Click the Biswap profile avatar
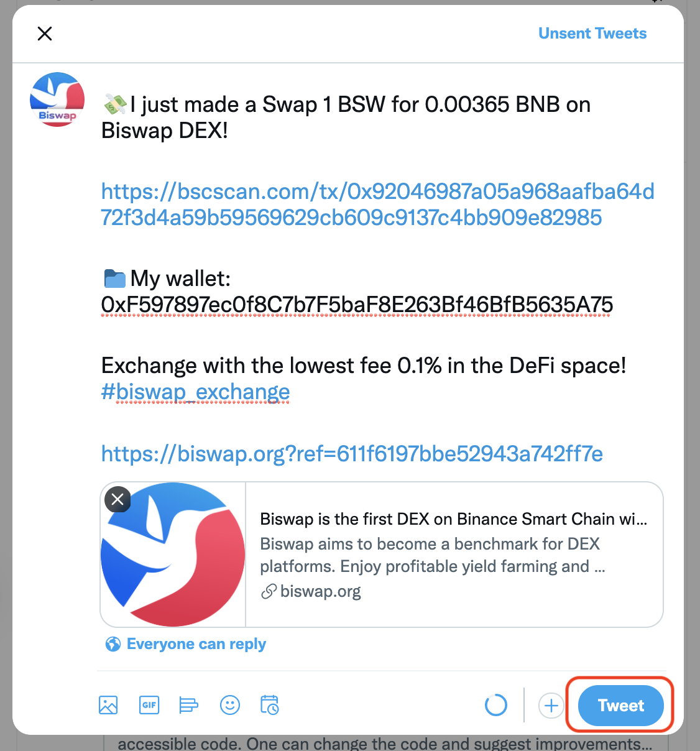 coord(57,99)
